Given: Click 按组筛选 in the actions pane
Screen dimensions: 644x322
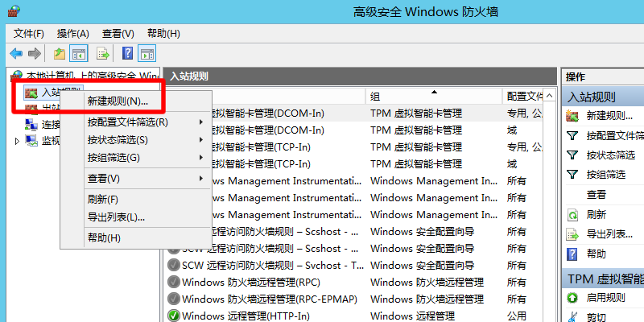Looking at the screenshot, I should click(605, 174).
